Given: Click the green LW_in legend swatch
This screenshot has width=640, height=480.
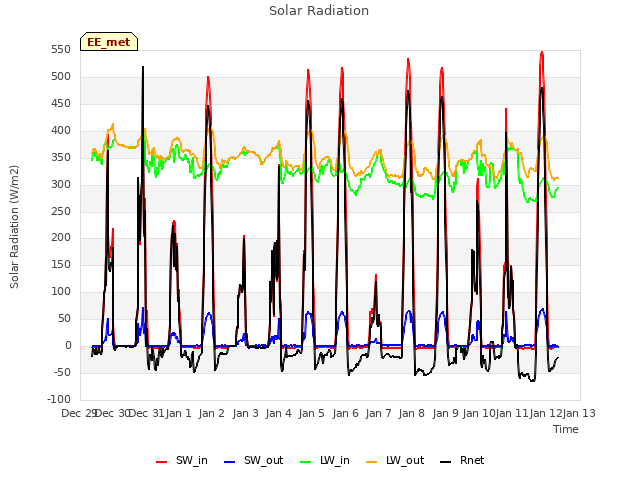Looking at the screenshot, I should click(306, 462).
